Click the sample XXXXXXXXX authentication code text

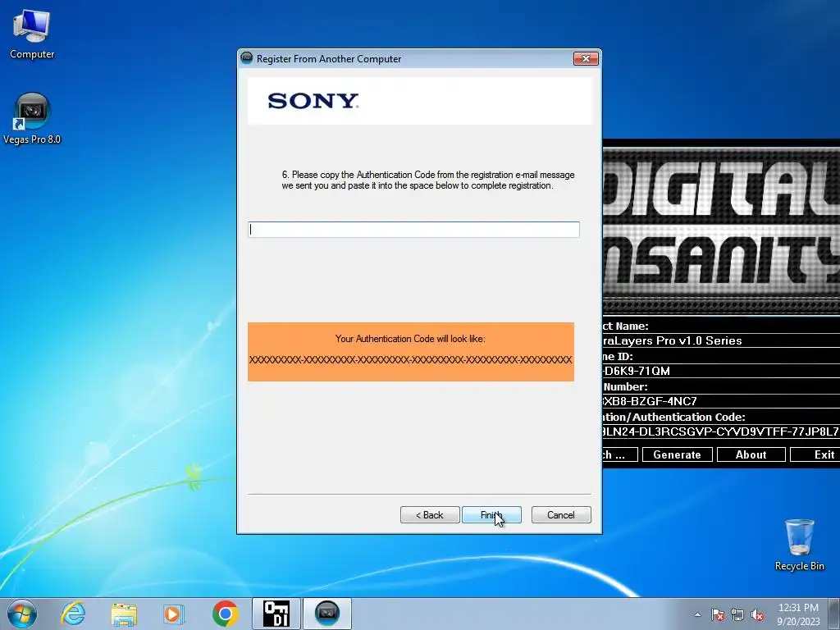410,359
